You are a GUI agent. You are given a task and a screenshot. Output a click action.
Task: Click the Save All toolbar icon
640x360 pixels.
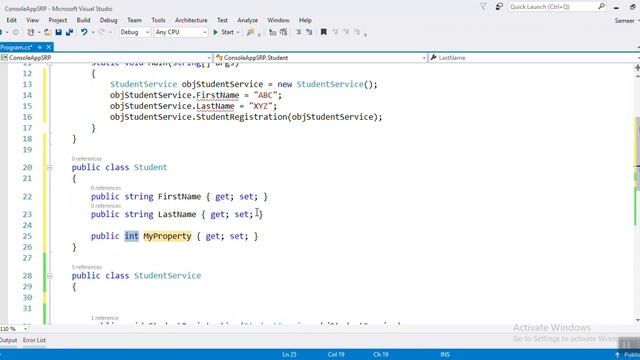pyautogui.click(x=69, y=32)
